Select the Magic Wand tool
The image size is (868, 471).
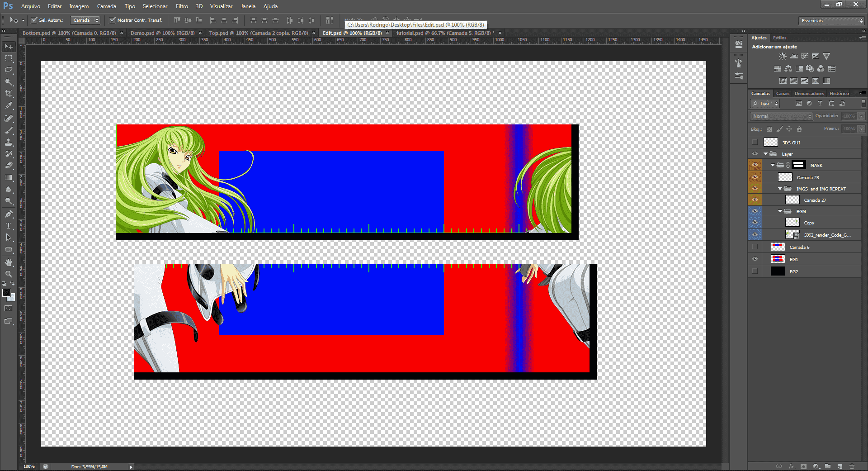[9, 82]
